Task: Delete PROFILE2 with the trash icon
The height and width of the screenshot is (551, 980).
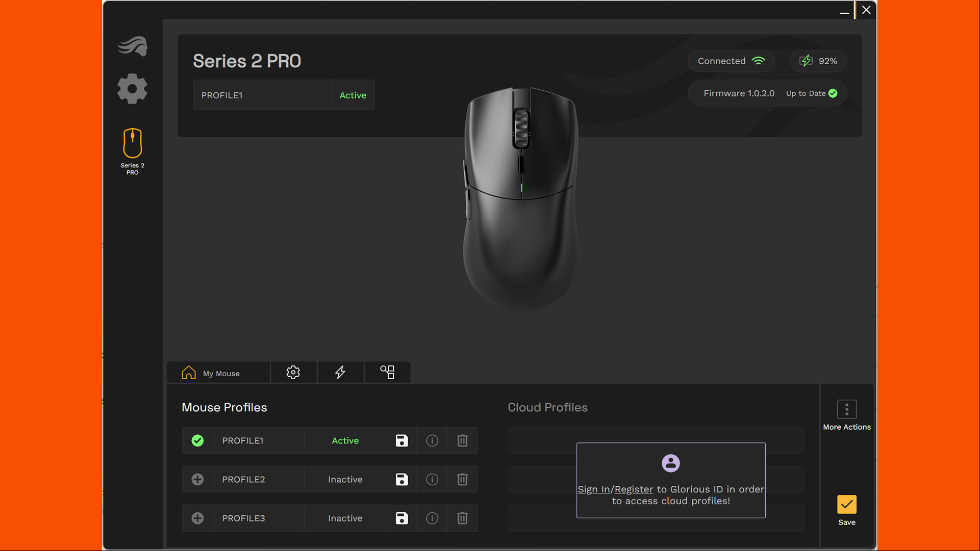Action: [462, 479]
